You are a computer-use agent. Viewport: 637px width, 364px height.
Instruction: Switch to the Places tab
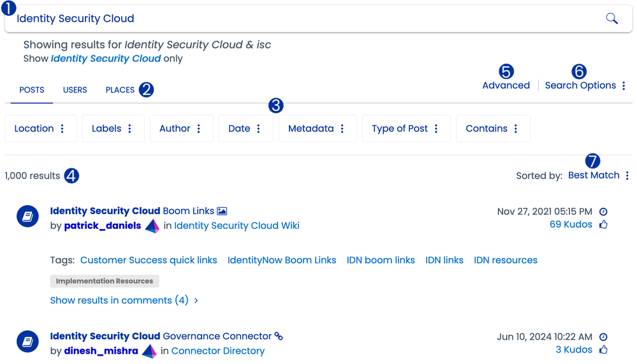pyautogui.click(x=120, y=90)
